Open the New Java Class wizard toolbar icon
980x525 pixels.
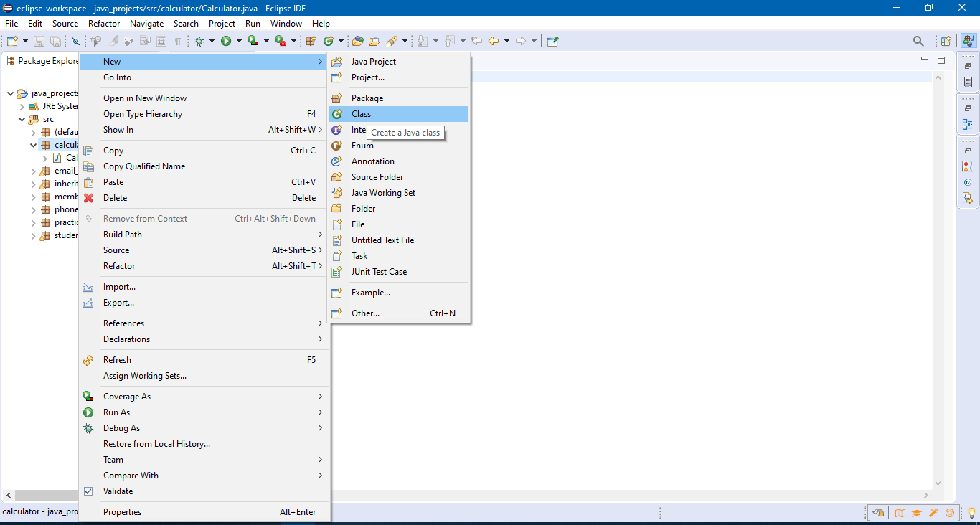pos(329,41)
